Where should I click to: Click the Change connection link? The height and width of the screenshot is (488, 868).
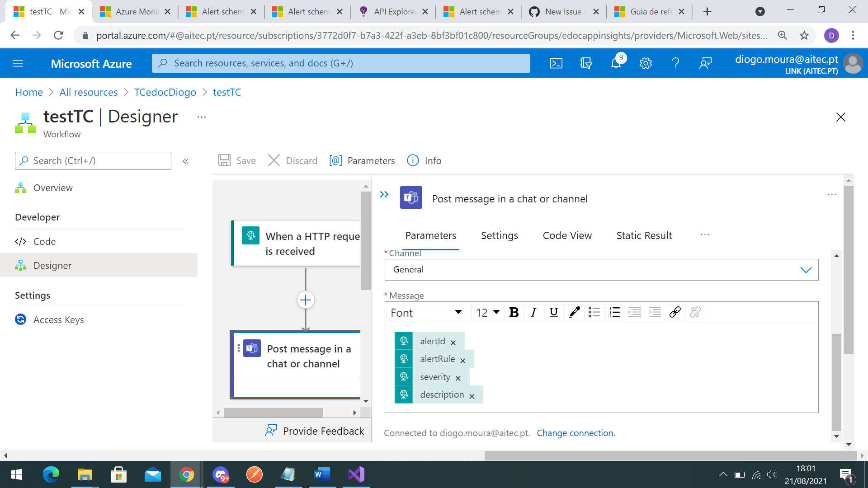pos(576,433)
